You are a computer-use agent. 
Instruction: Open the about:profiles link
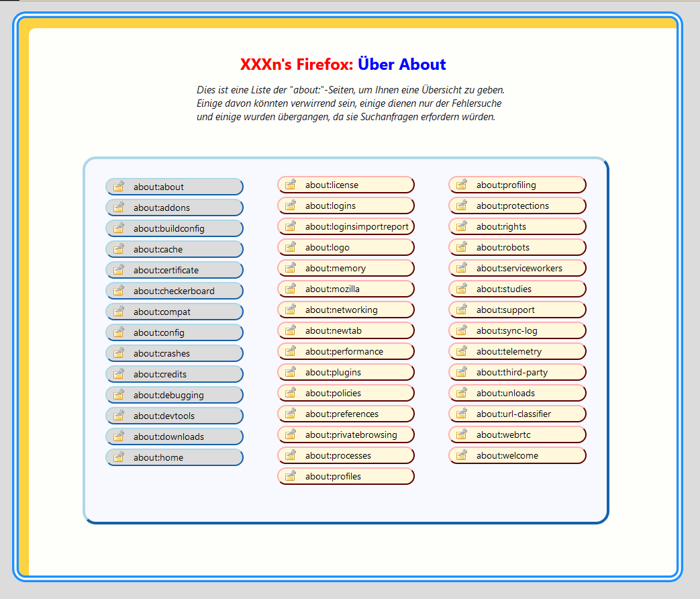point(346,477)
